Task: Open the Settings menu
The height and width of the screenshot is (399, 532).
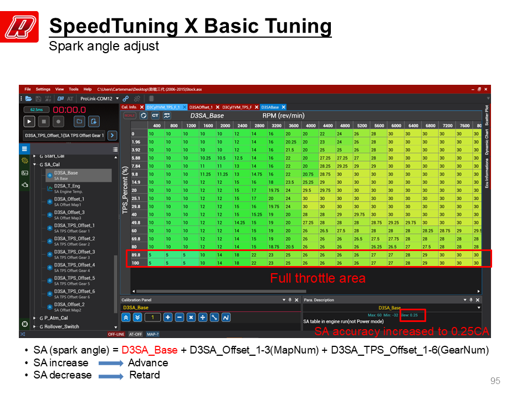Action: click(43, 89)
